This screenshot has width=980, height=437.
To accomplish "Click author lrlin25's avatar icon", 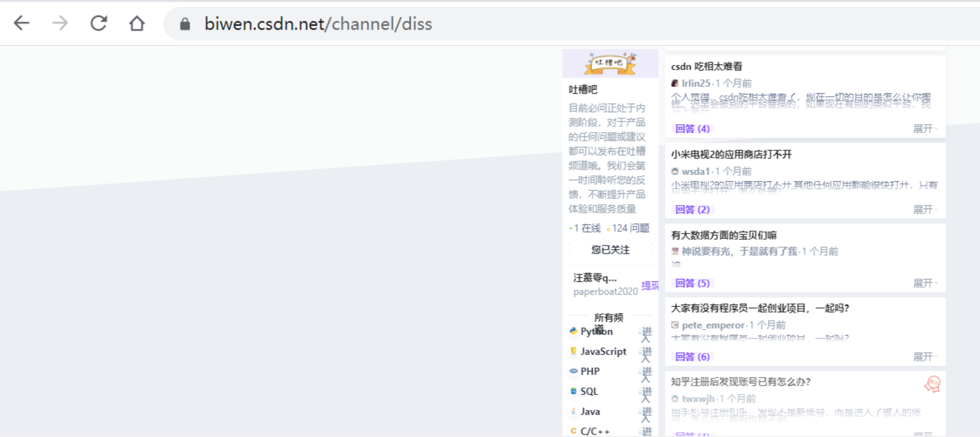I will pos(675,83).
